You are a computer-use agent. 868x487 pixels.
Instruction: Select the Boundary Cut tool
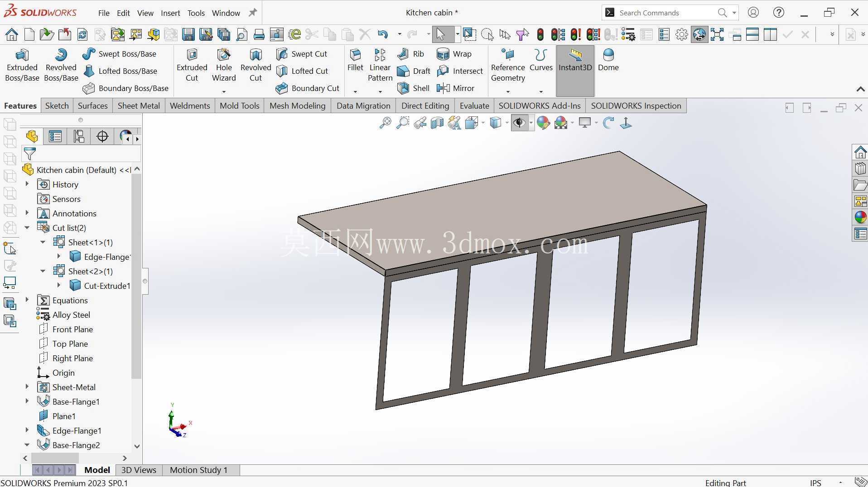click(x=308, y=88)
